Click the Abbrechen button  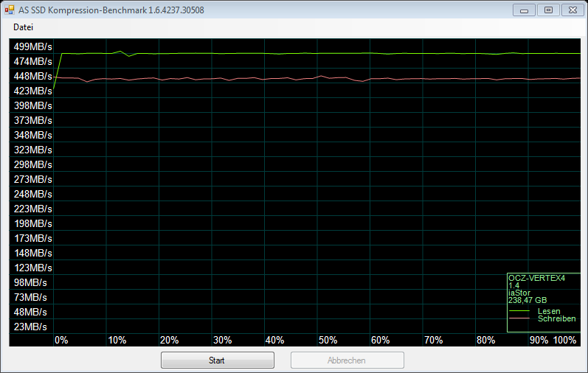347,360
